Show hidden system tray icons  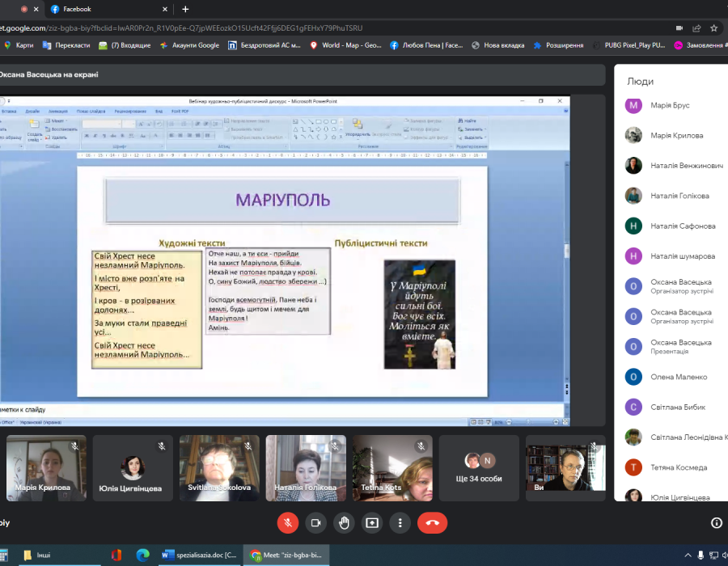coord(688,555)
